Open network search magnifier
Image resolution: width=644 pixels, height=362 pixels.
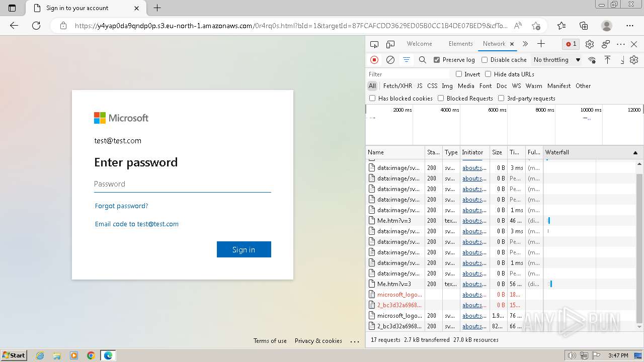(423, 60)
